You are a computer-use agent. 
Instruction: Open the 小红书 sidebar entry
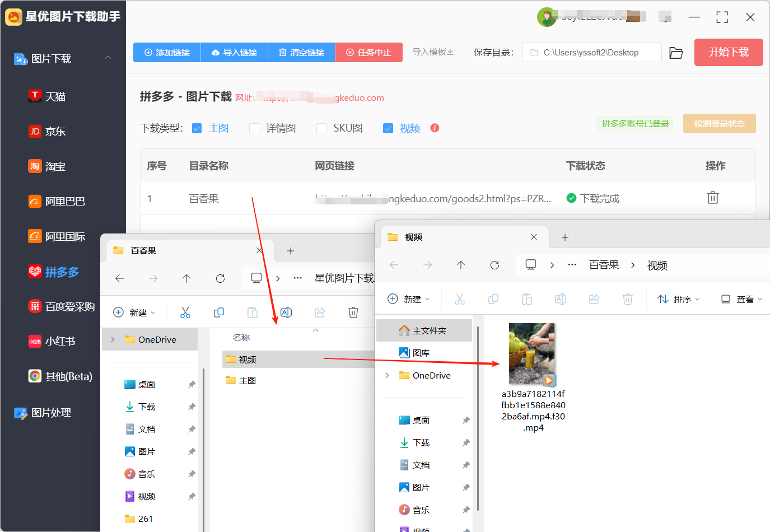pyautogui.click(x=52, y=341)
